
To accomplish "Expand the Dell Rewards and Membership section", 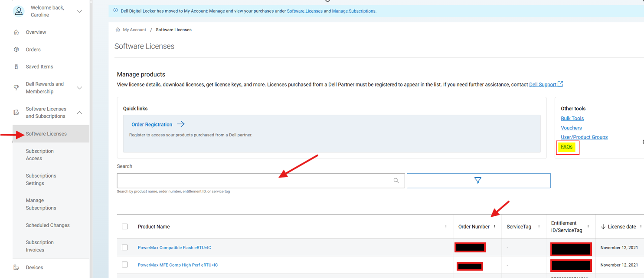I will point(79,88).
